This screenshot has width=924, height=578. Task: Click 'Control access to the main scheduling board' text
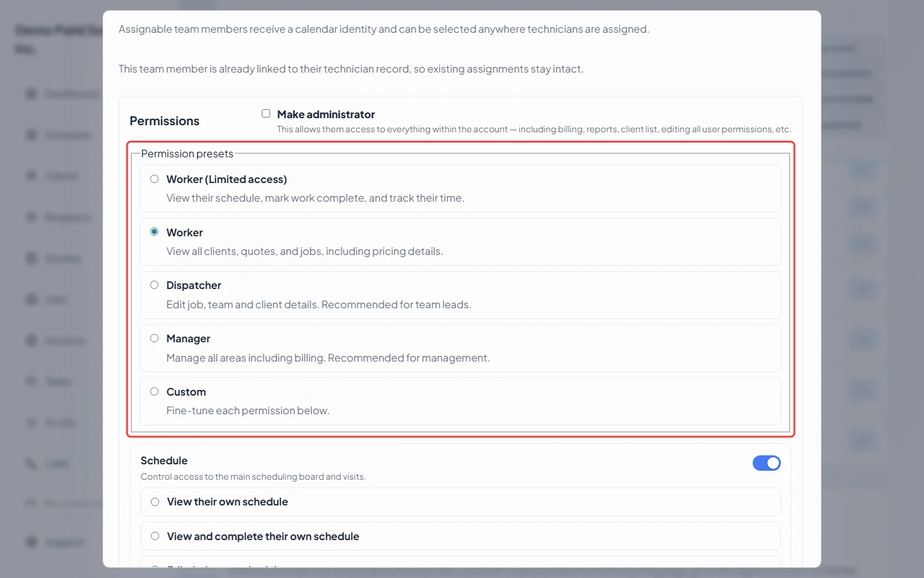[x=253, y=477]
